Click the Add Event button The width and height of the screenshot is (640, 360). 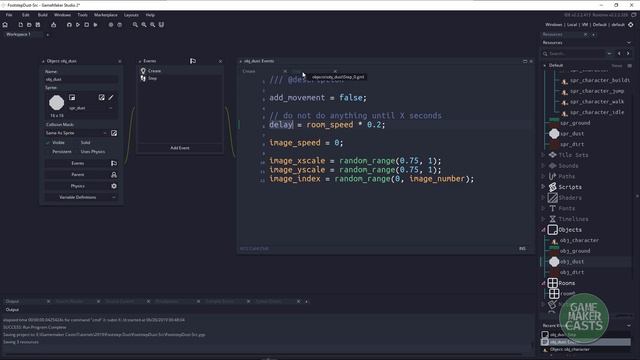180,148
